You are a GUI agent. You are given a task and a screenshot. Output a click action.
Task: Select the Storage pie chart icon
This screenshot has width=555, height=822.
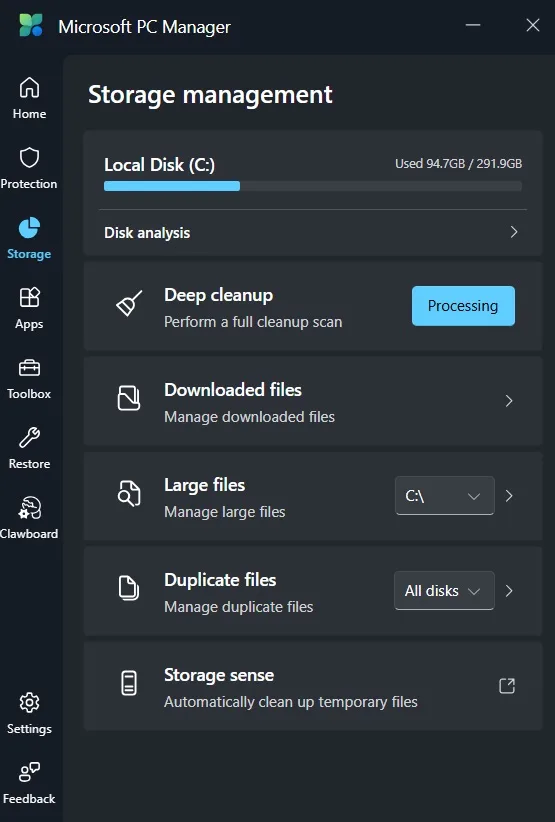tap(29, 228)
